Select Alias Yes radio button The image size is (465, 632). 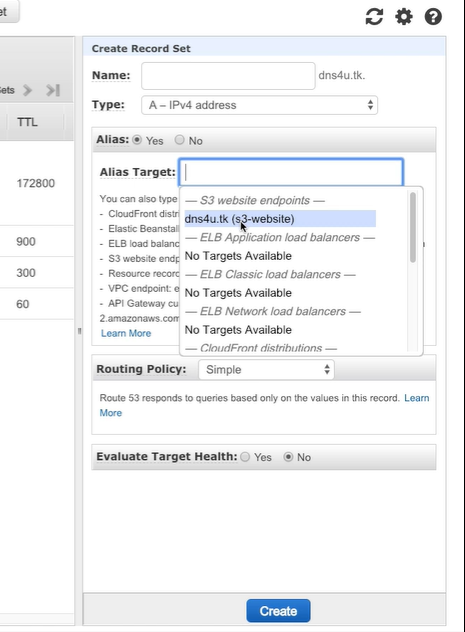pos(137,140)
